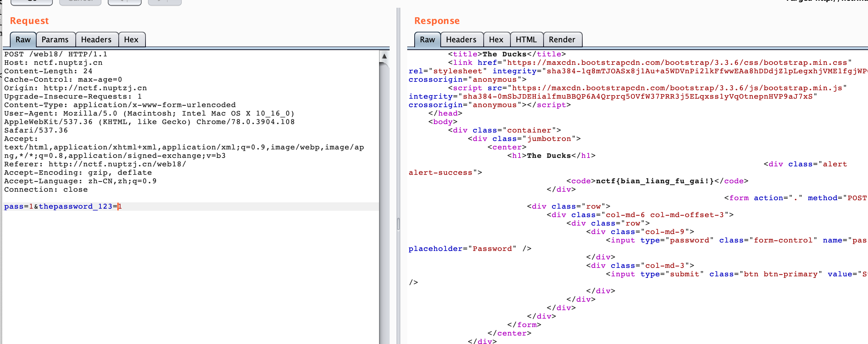Click the form action line in response
This screenshot has height=344, width=868.
click(x=796, y=198)
